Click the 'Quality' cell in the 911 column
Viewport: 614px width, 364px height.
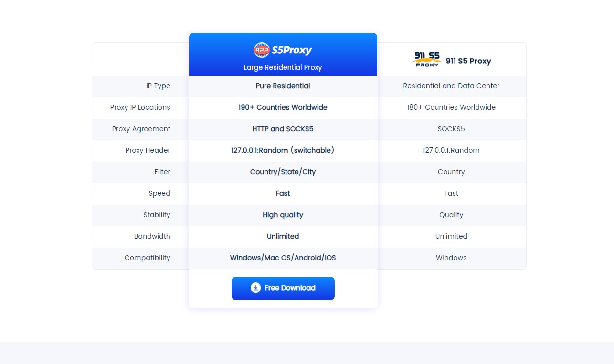(x=451, y=215)
